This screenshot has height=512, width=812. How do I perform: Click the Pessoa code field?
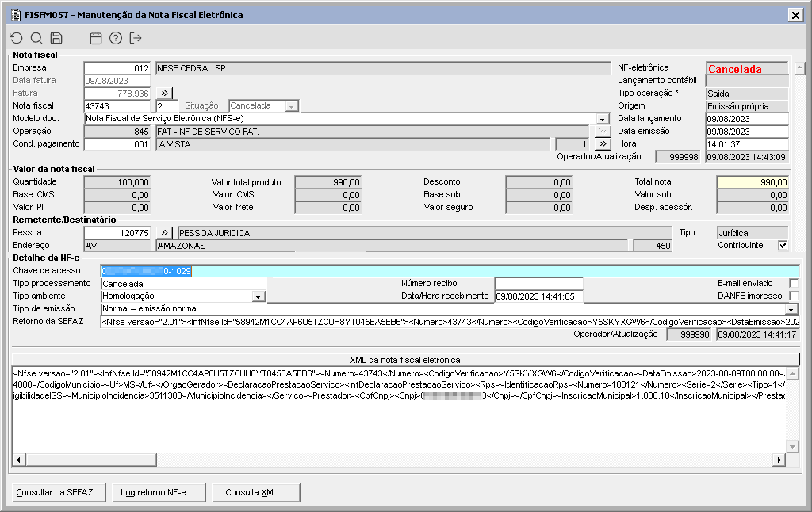click(117, 233)
